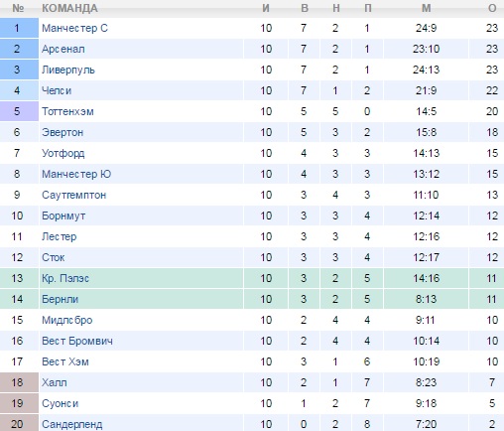This screenshot has width=504, height=431.
Task: Click the Борнмут team name
Action: [x=63, y=215]
